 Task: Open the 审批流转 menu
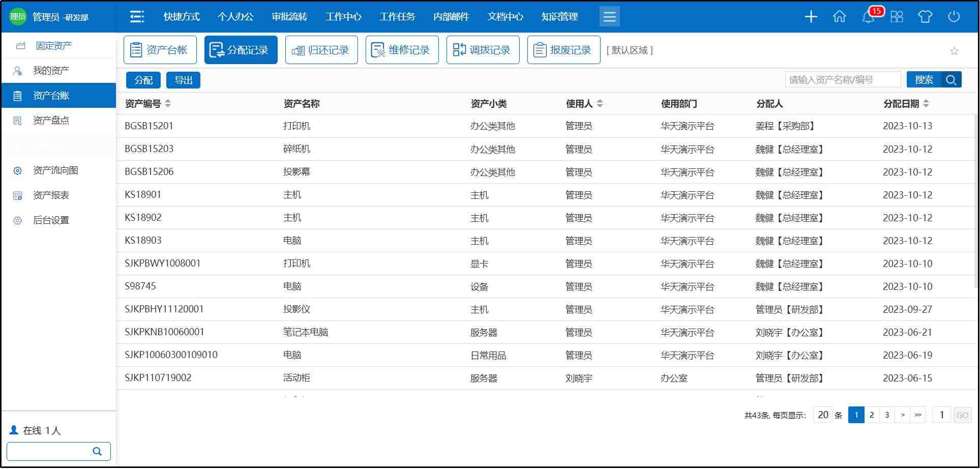click(x=289, y=17)
